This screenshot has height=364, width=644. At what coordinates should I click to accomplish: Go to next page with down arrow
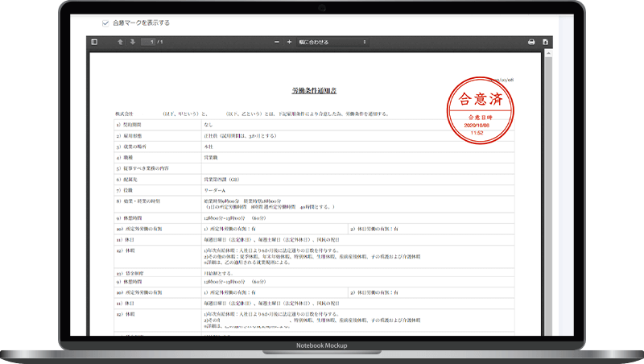(x=132, y=42)
